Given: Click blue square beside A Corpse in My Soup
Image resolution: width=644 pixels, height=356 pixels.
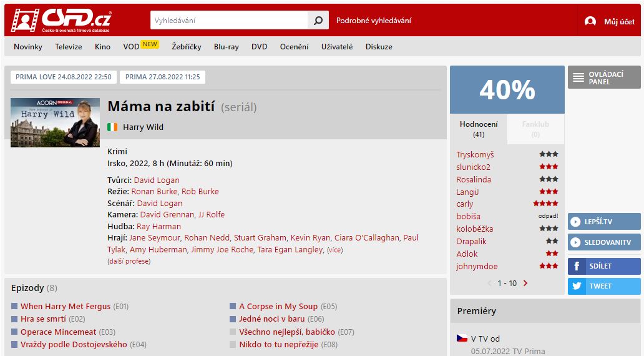Looking at the screenshot, I should pyautogui.click(x=233, y=306).
